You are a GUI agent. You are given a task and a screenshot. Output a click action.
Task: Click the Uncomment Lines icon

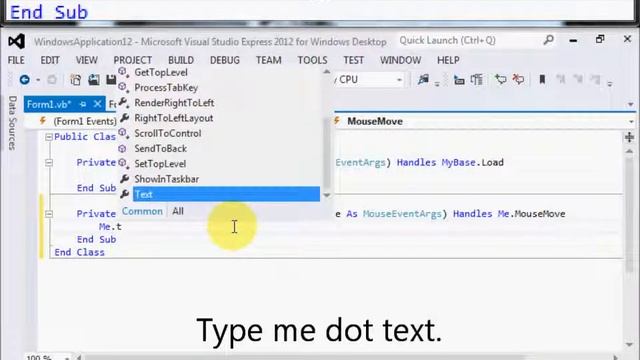tap(518, 80)
